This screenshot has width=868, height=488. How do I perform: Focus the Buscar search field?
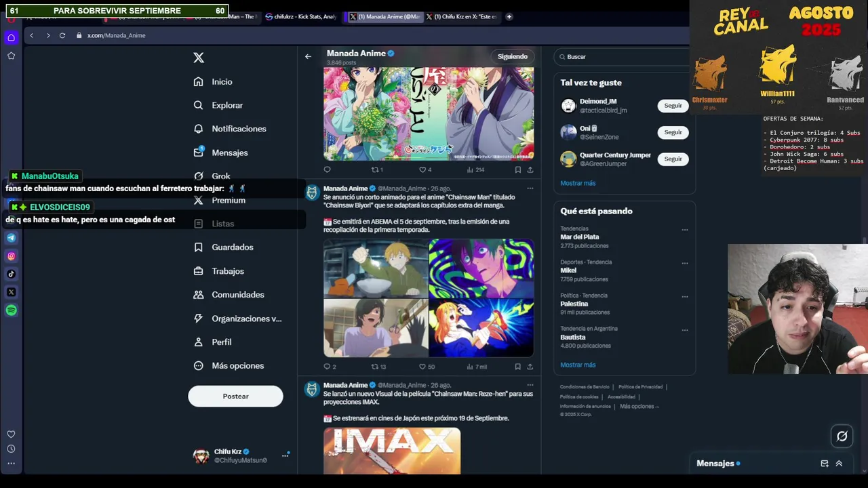pos(624,57)
